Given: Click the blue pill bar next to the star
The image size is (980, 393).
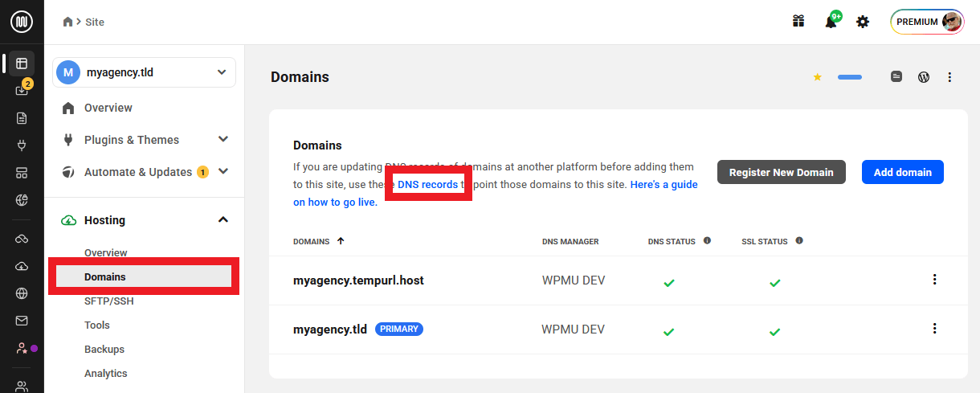Looking at the screenshot, I should [x=850, y=77].
